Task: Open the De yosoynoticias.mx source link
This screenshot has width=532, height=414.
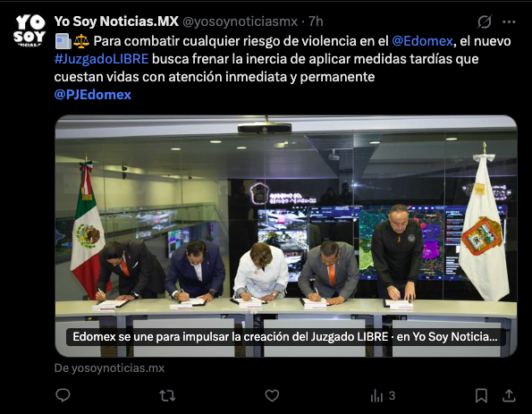Action: click(x=109, y=368)
